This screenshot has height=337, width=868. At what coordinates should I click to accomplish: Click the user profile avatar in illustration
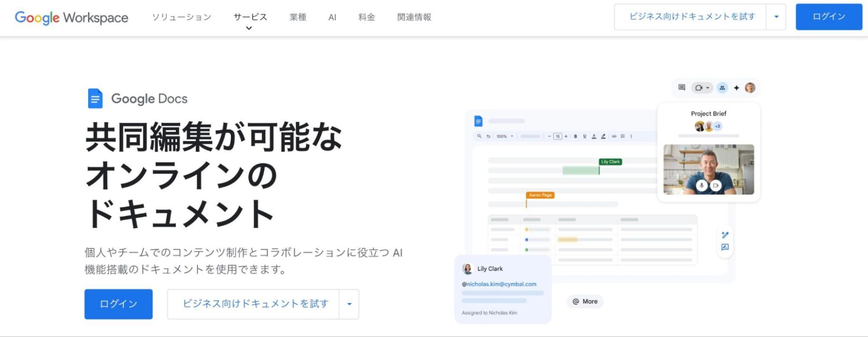coord(750,88)
